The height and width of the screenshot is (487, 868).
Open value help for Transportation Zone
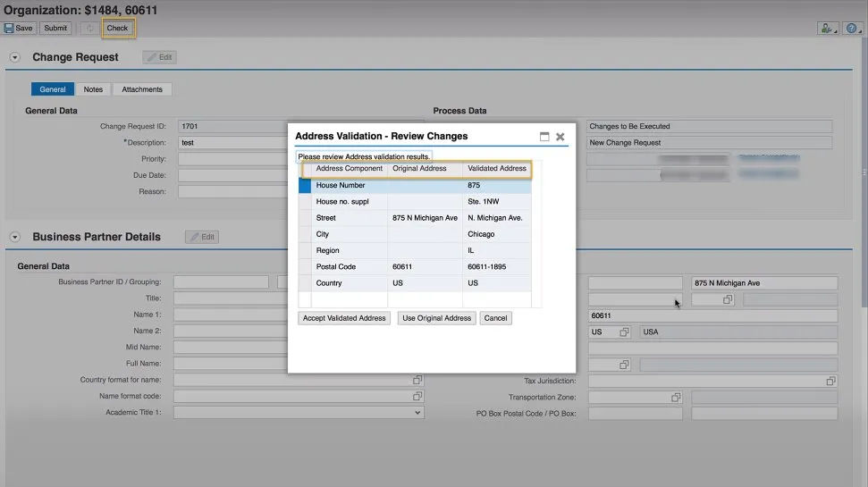[x=676, y=397]
